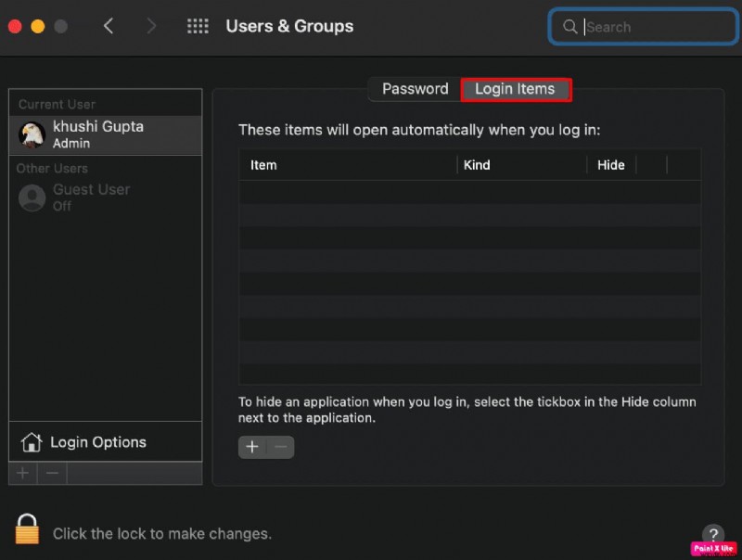Click the magnifier icon in search field
The image size is (742, 560).
(570, 27)
